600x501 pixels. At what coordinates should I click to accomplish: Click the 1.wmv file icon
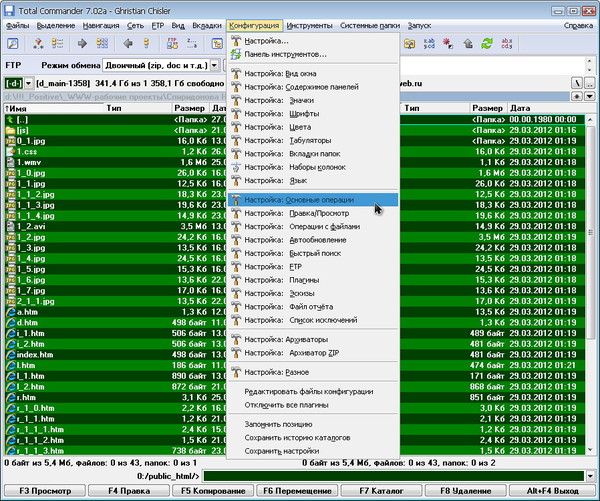point(10,162)
